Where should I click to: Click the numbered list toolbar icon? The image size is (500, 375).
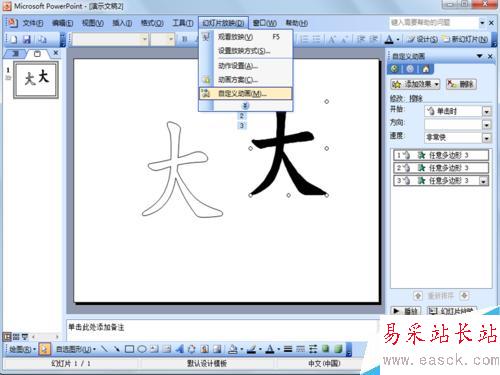pyautogui.click(x=305, y=40)
